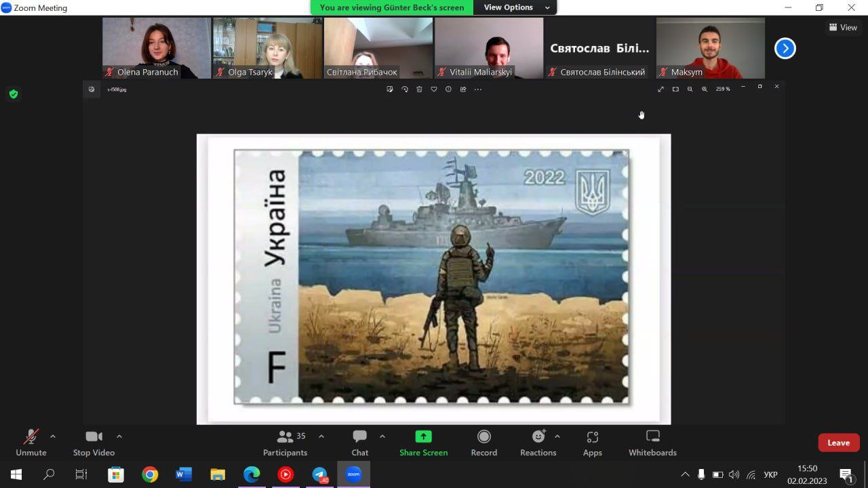The width and height of the screenshot is (868, 488).
Task: Click the Zoom taskbar icon
Action: click(353, 474)
